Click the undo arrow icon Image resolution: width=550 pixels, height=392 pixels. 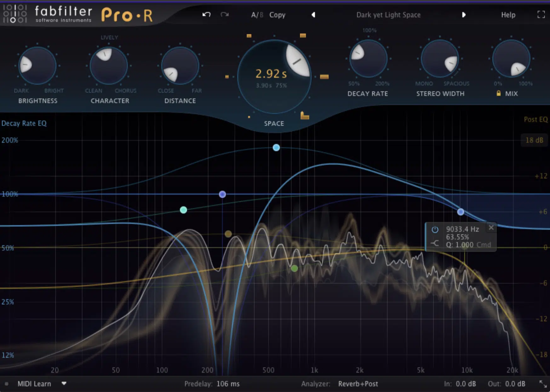tap(206, 14)
